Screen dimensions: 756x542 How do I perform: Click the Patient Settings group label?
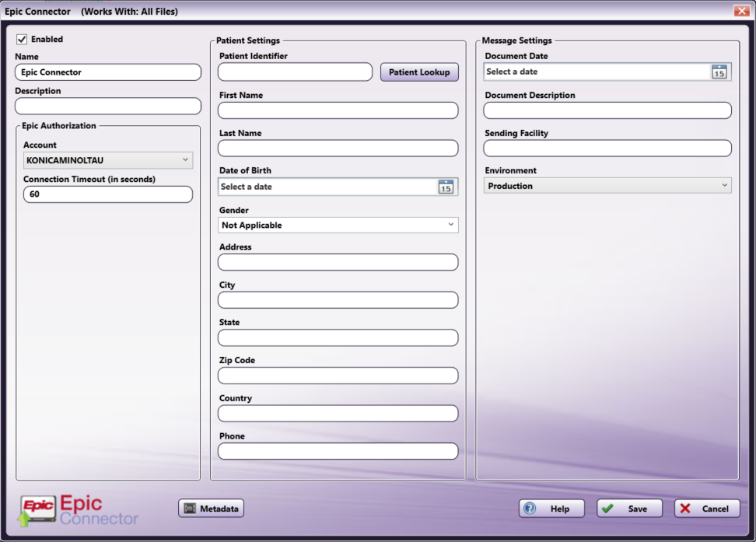pyautogui.click(x=248, y=40)
